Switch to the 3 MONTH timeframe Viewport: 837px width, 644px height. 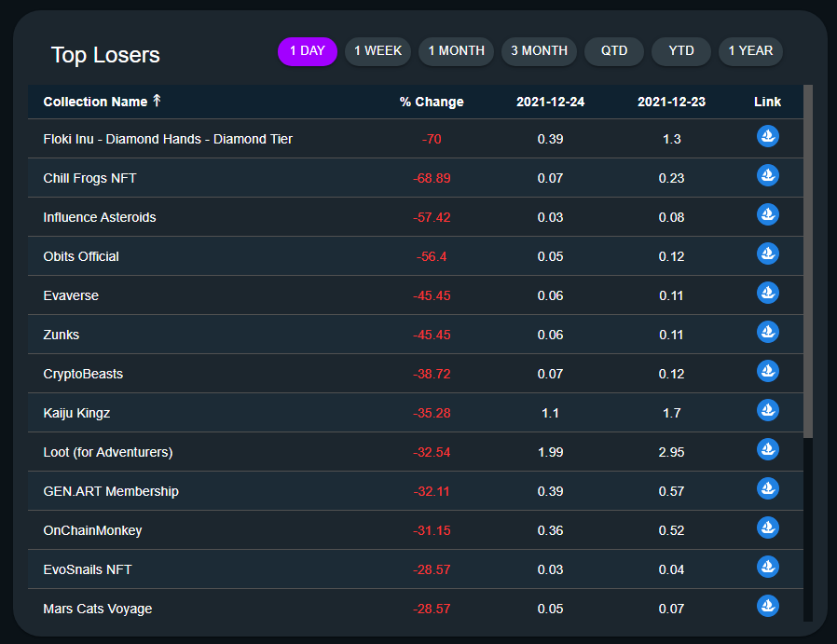[539, 51]
